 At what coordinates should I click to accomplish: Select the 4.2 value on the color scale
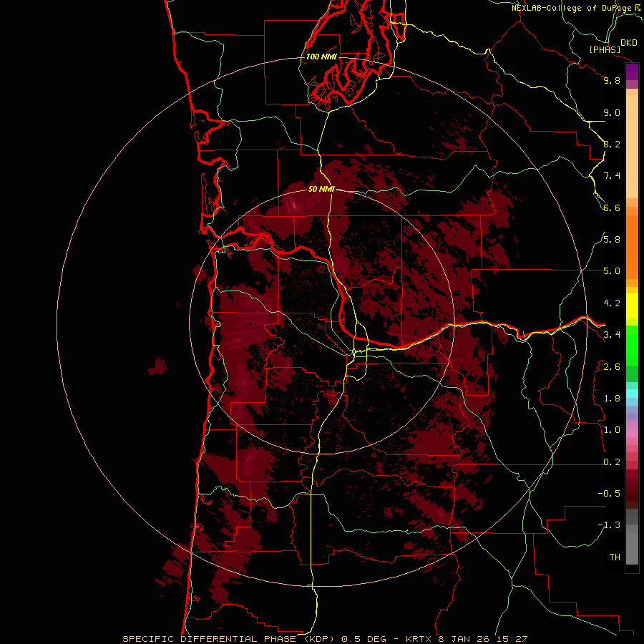[612, 303]
